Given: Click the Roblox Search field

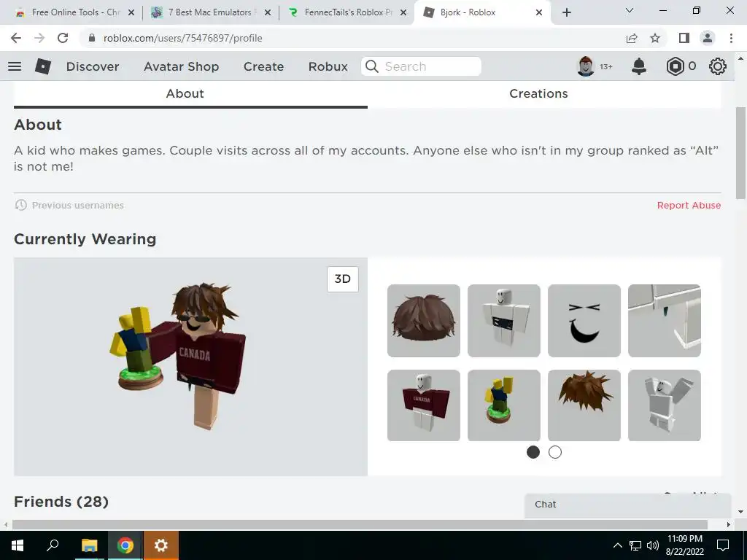Looking at the screenshot, I should tap(421, 66).
